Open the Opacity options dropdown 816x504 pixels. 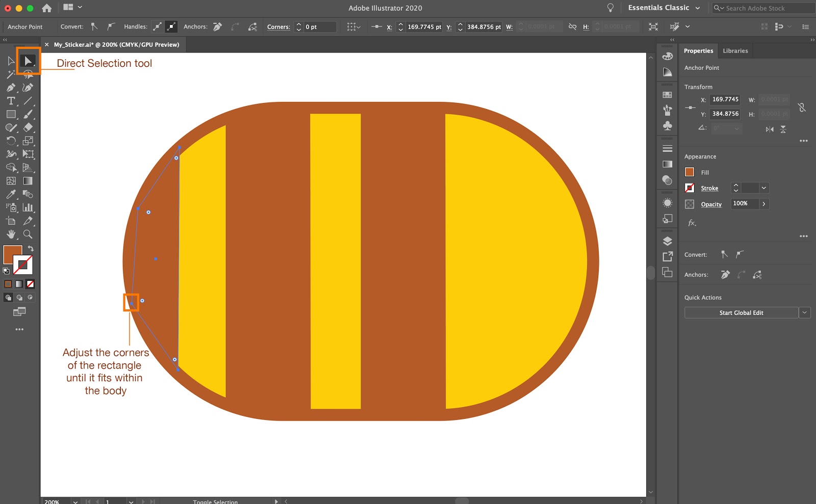pyautogui.click(x=763, y=204)
